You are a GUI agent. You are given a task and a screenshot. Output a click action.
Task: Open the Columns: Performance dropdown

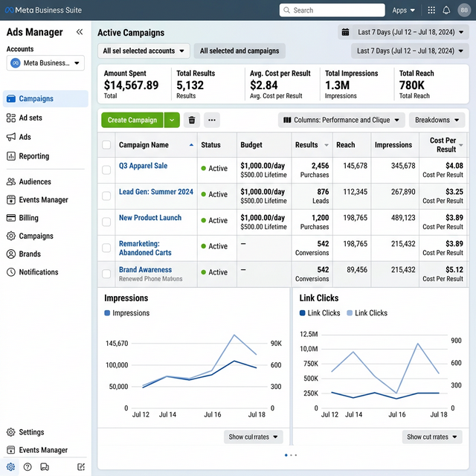(341, 120)
